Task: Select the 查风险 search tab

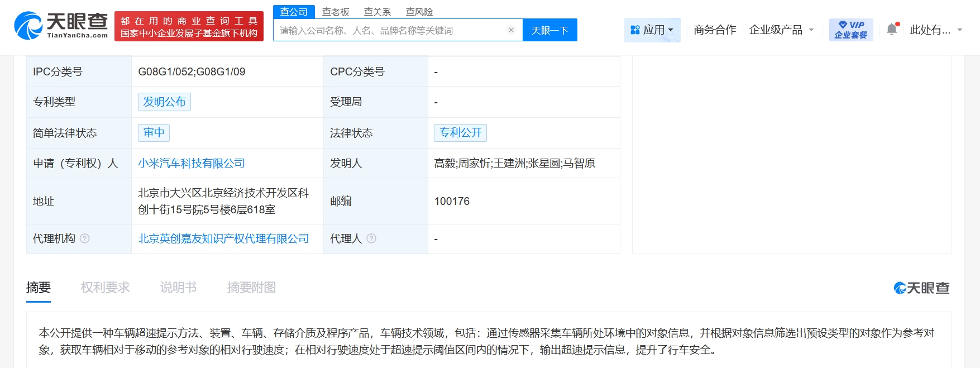Action: 419,12
